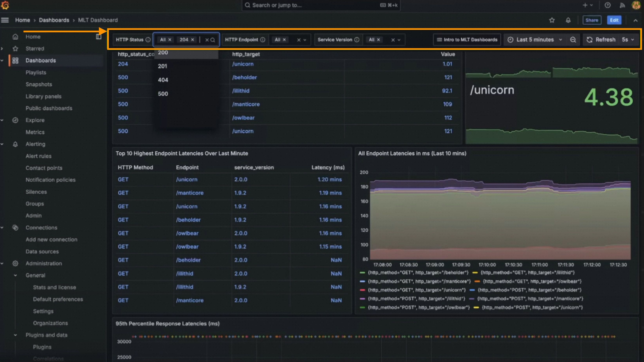Click the zoom out time range icon
This screenshot has height=362, width=644.
coord(573,40)
